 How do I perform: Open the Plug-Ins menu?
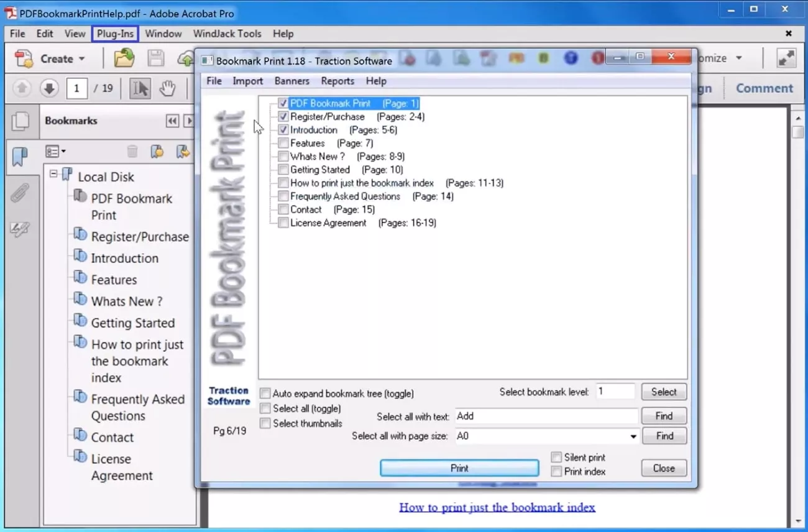pyautogui.click(x=115, y=34)
